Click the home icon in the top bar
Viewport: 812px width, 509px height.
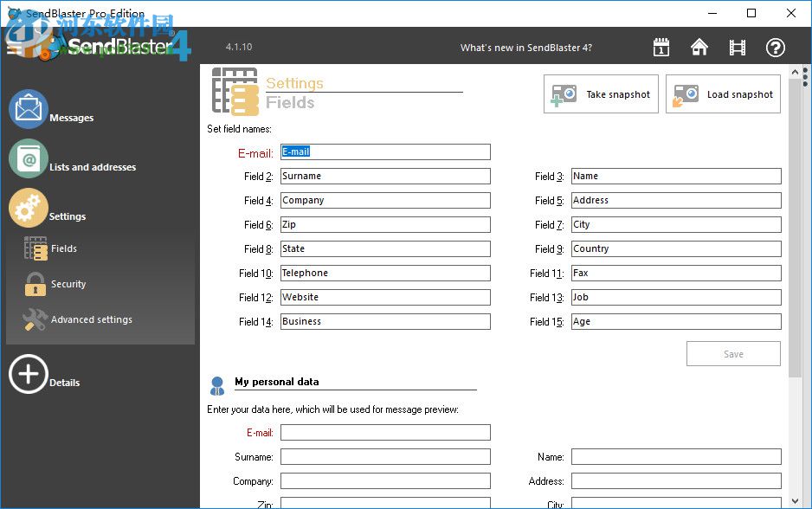click(699, 48)
